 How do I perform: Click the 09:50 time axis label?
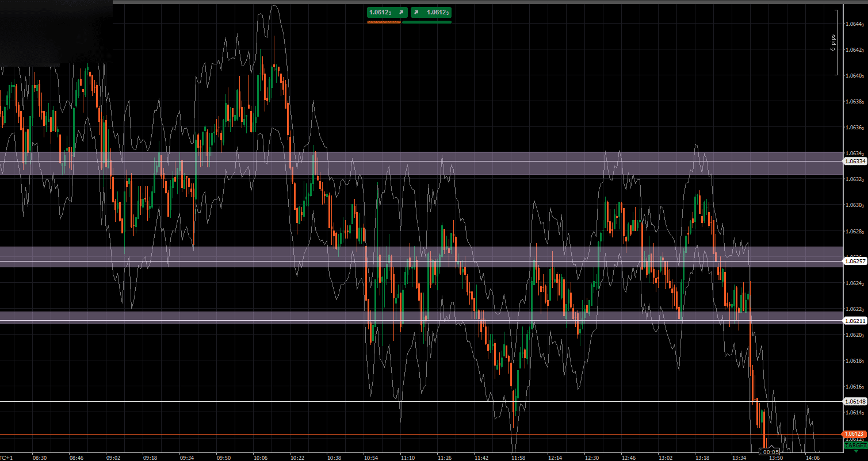224,458
